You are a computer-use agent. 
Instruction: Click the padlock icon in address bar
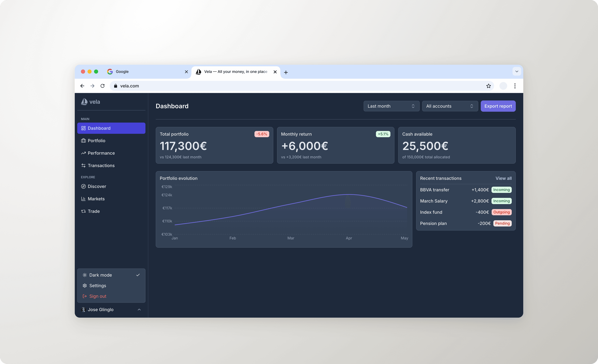tap(116, 86)
